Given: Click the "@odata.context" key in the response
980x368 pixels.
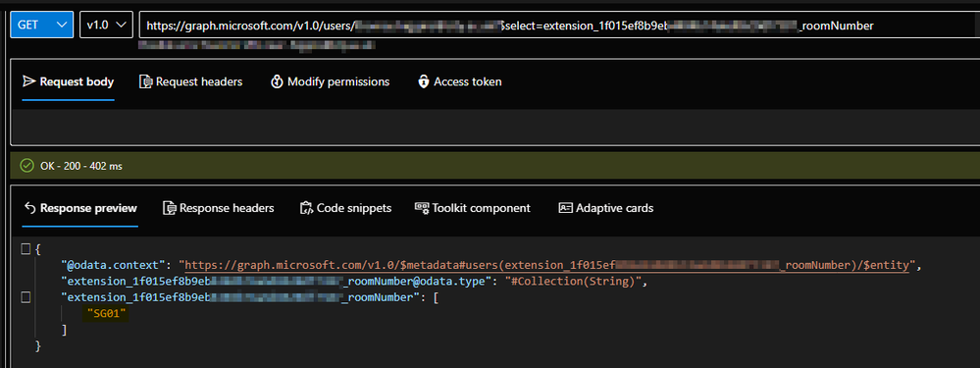Looking at the screenshot, I should [115, 266].
